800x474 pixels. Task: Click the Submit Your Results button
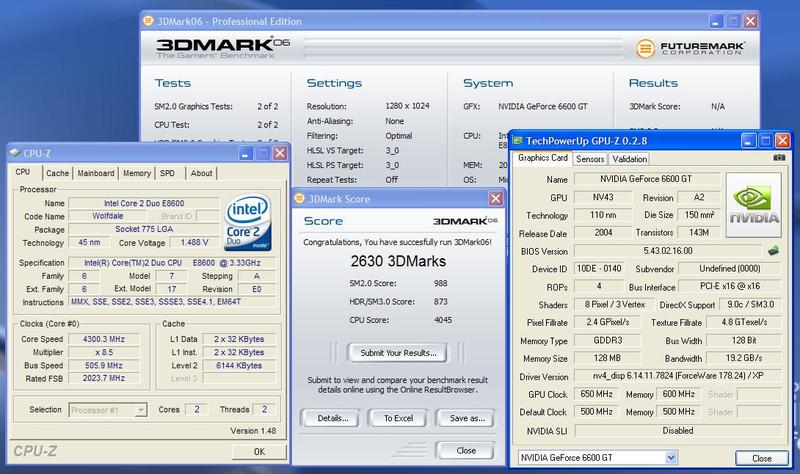398,353
